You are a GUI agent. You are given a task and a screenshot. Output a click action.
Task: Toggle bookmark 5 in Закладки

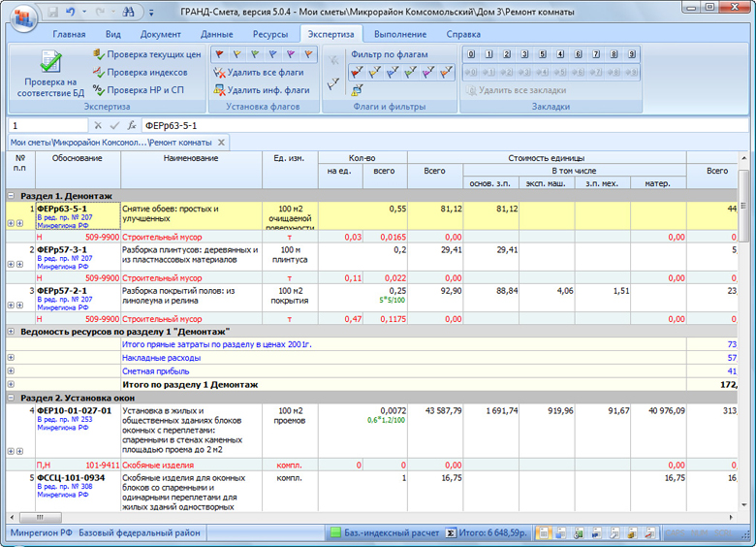coord(543,54)
